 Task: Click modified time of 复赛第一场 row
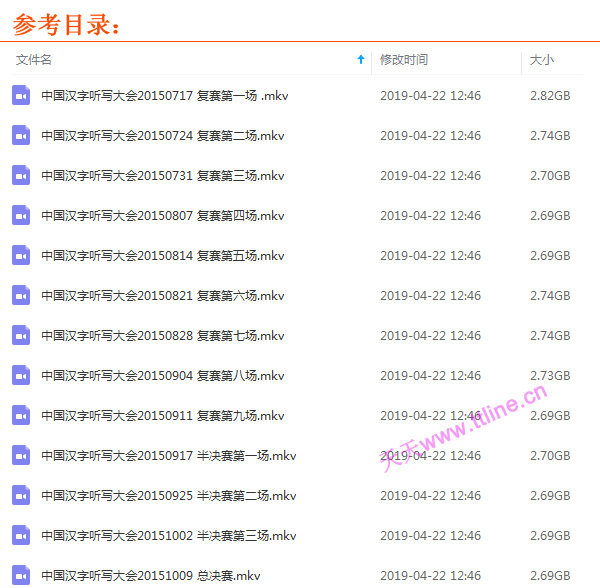430,96
